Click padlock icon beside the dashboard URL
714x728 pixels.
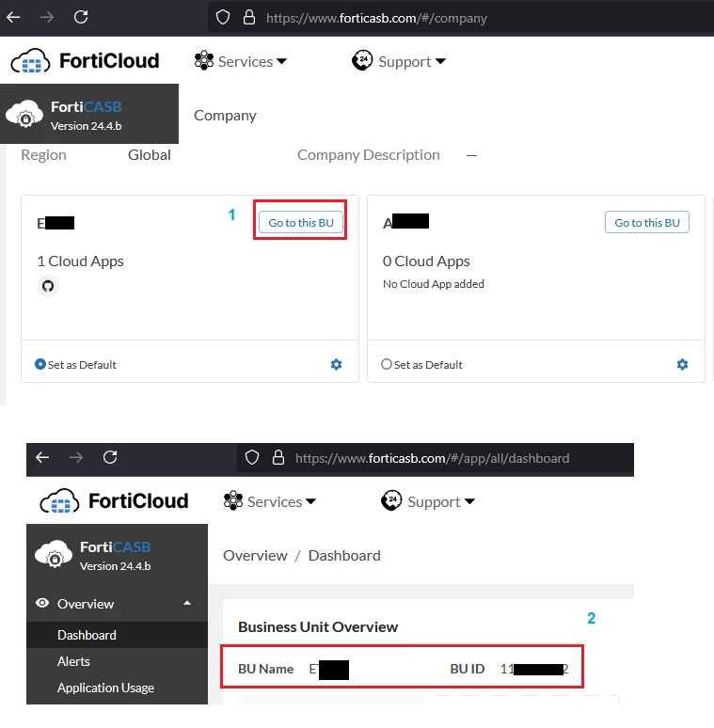278,457
